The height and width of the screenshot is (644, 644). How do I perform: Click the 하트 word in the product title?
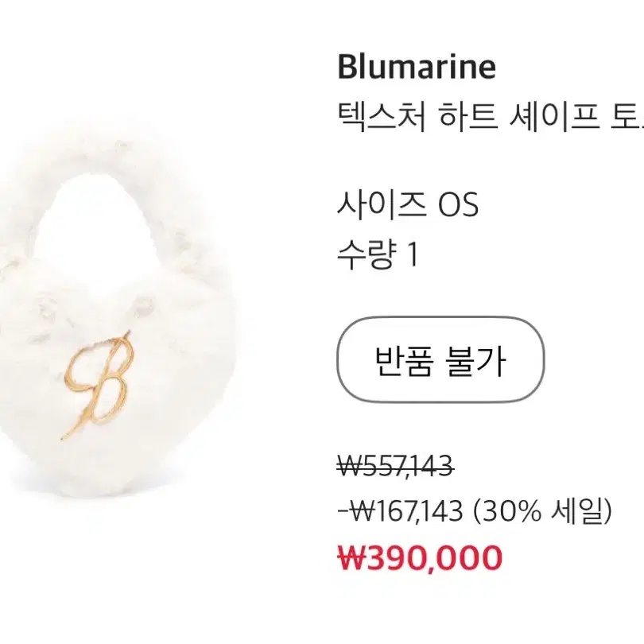tap(468, 116)
